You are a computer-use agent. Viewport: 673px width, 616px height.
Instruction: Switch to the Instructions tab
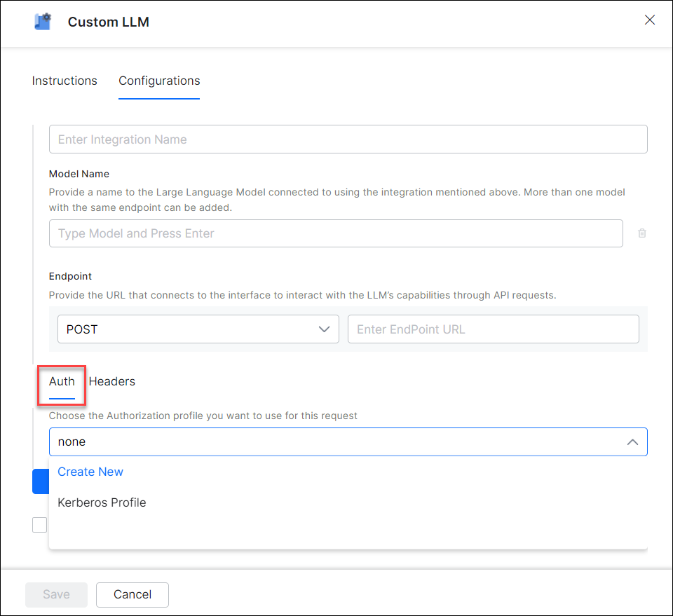pos(64,81)
